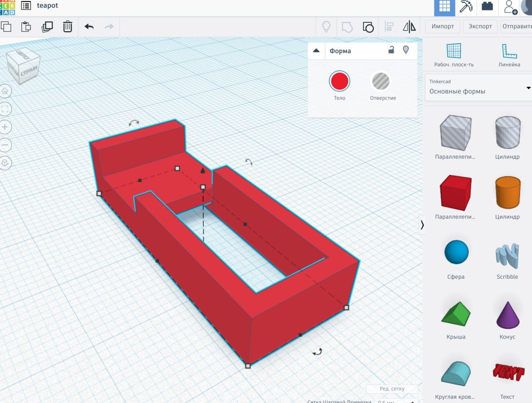Select the Рабоч. плоск-ть workplane tool
Screen dimensions: 532x403
[454, 54]
